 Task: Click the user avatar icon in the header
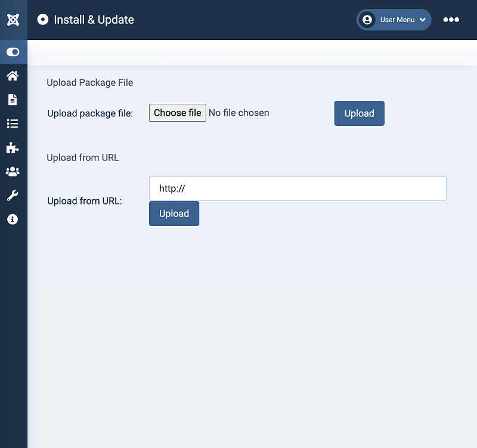[367, 20]
